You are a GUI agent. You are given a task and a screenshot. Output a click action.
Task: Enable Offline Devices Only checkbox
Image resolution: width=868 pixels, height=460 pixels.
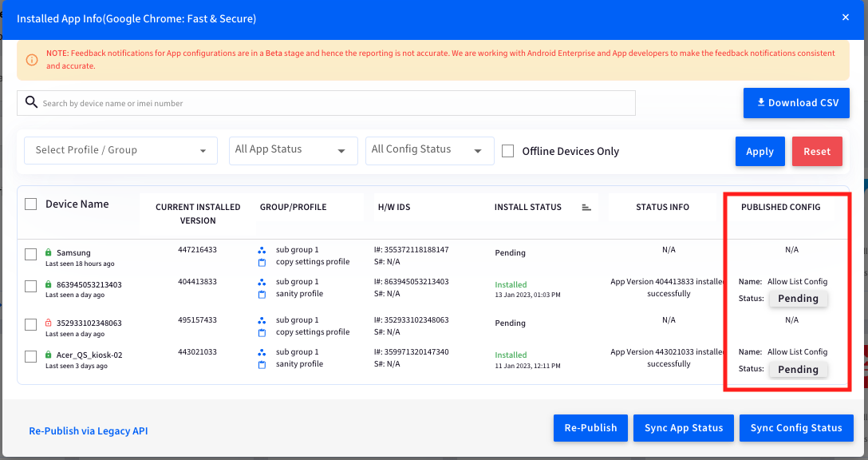pyautogui.click(x=507, y=151)
